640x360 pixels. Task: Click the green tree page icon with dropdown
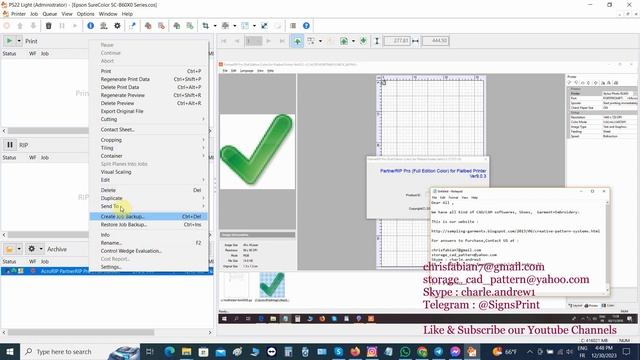(x=344, y=41)
